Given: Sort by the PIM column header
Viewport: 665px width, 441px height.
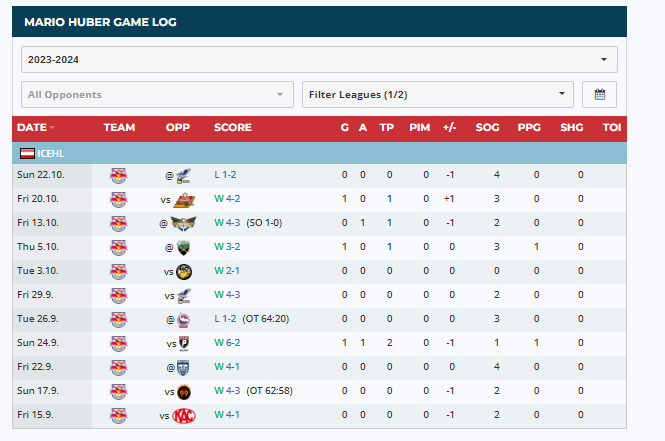Looking at the screenshot, I should [419, 128].
